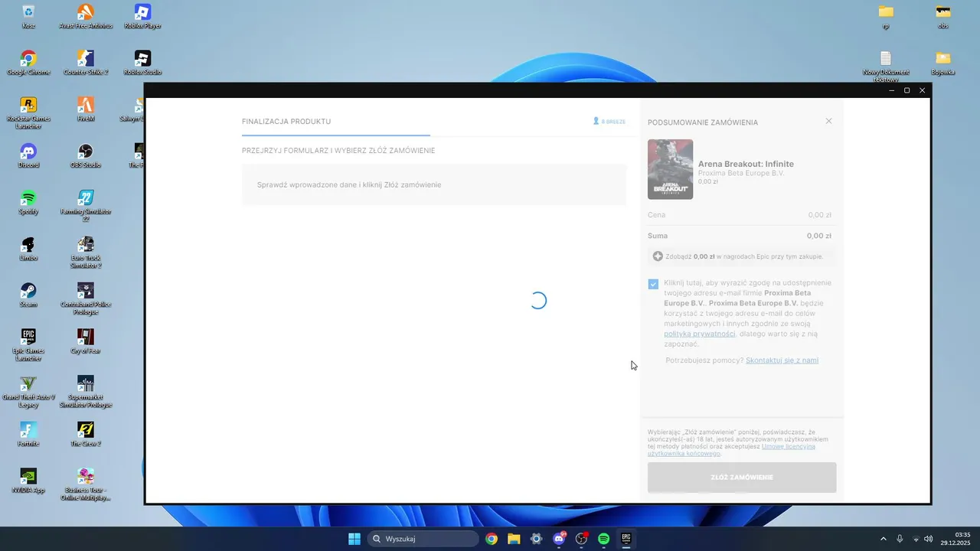Open the volume control in system tray
This screenshot has height=551, width=980.
coord(929,539)
